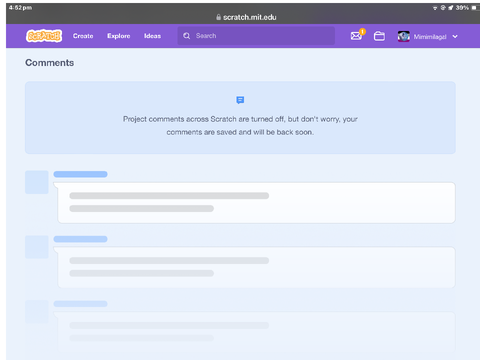Click the Wi-Fi status icon
Image resolution: width=480 pixels, height=360 pixels.
pos(435,8)
